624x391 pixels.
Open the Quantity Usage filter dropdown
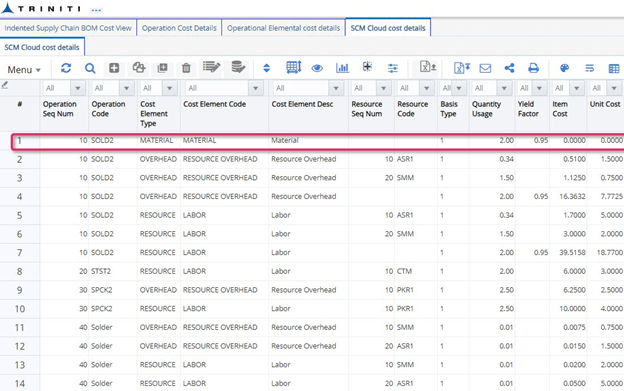coord(504,88)
